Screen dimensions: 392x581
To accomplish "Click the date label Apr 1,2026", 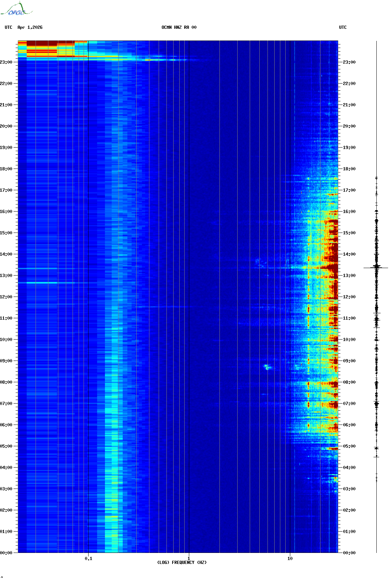I will coord(30,27).
